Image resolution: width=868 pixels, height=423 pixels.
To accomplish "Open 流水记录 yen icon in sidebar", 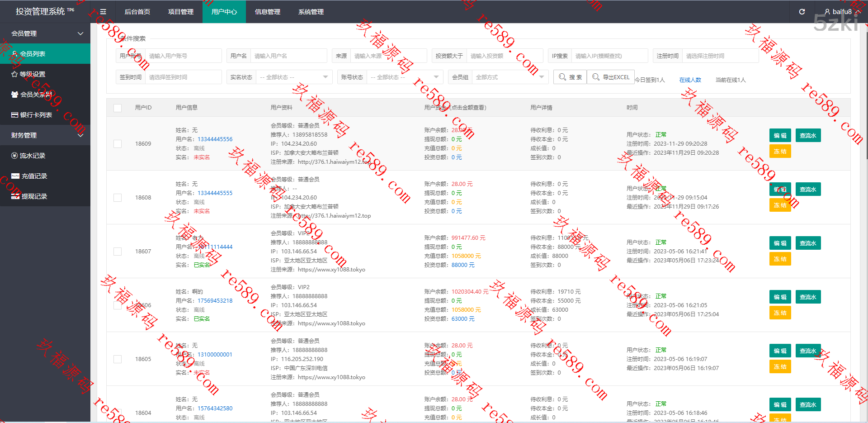I will pyautogui.click(x=14, y=156).
